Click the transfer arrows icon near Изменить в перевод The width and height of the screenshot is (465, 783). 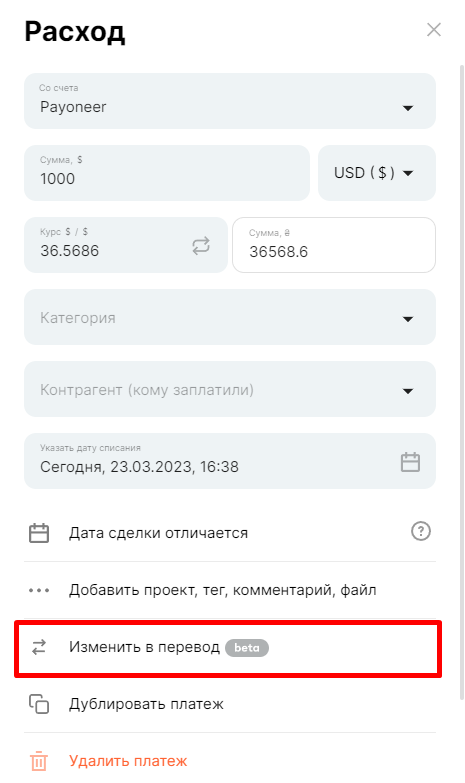[39, 647]
